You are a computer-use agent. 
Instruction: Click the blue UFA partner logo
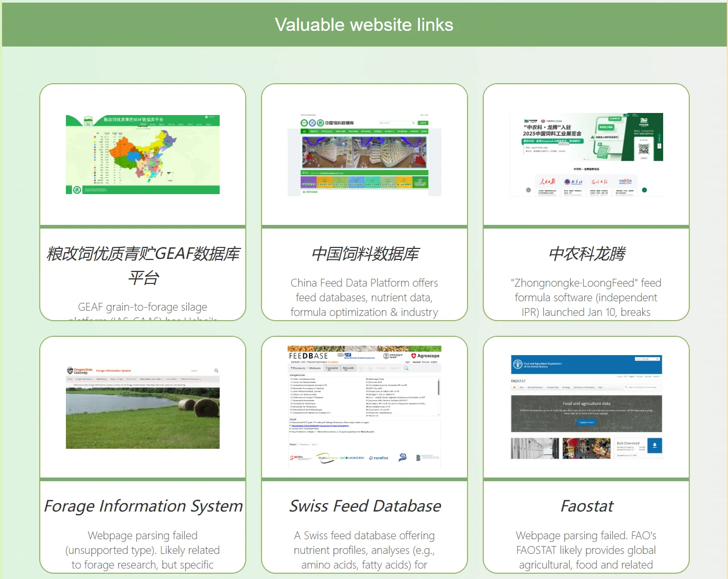pos(402,459)
